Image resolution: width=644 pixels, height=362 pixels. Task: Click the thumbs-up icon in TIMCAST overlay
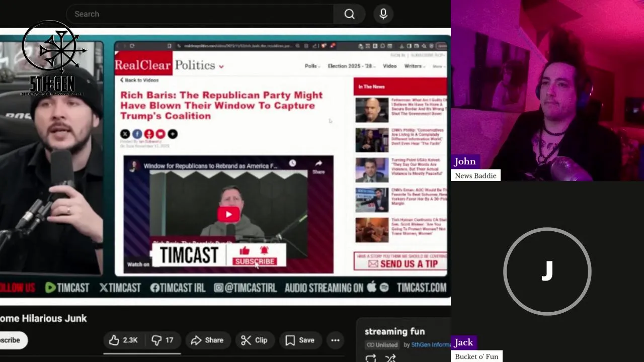245,251
